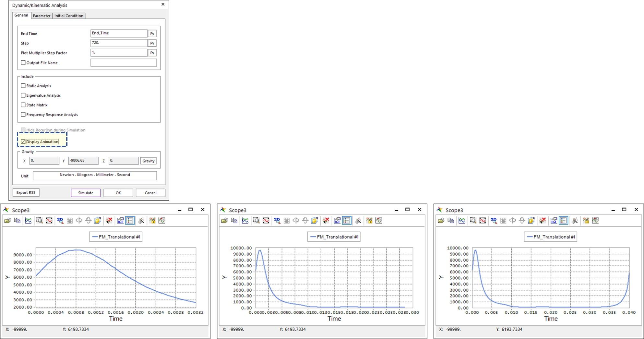The width and height of the screenshot is (644, 339).
Task: Click zoom-area magnifier icon in left Scope3 window
Action: 39,221
